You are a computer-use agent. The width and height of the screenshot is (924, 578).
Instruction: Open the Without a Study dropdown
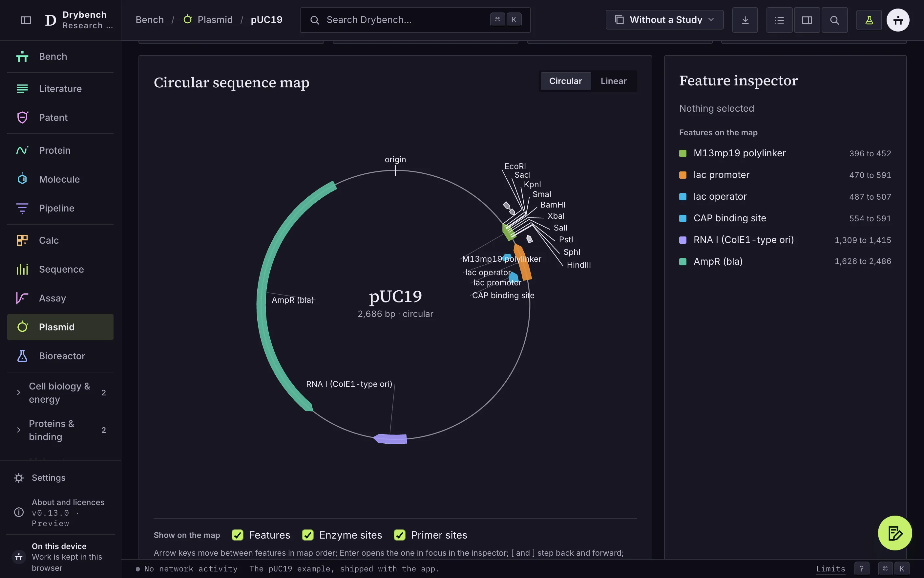click(664, 20)
